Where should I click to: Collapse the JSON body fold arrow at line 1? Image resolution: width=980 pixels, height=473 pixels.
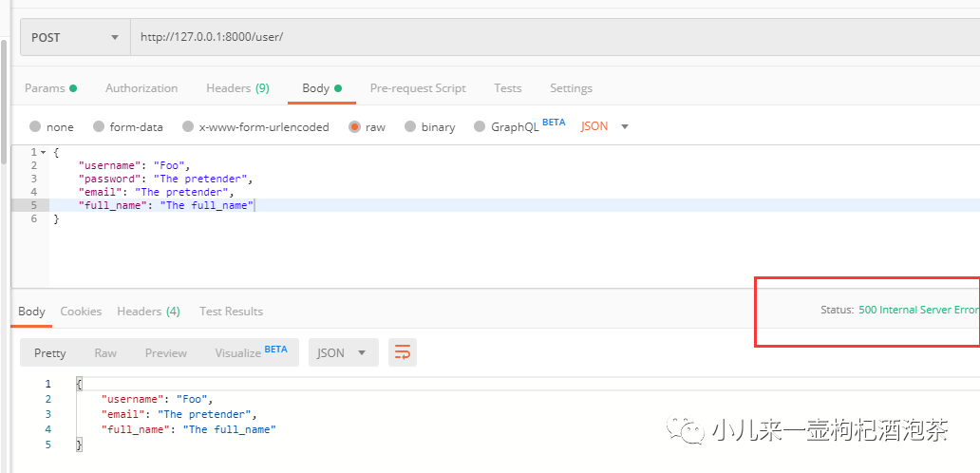click(43, 152)
